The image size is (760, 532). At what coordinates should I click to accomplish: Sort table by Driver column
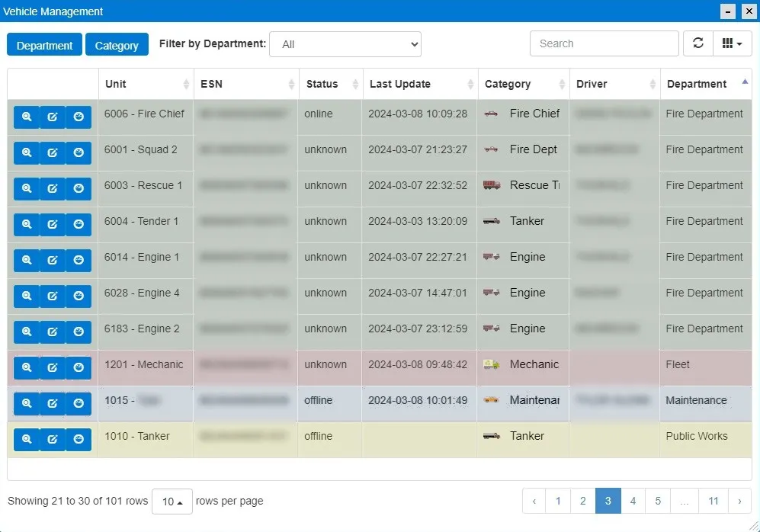[x=614, y=84]
